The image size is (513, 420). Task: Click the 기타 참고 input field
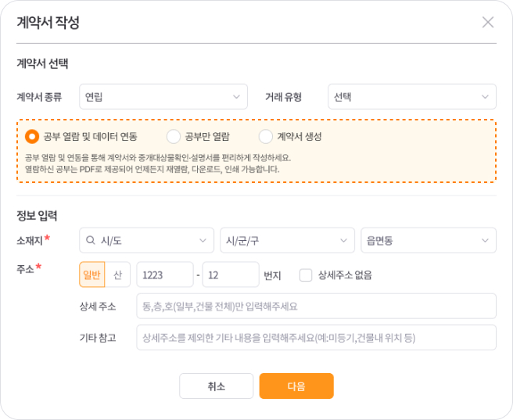click(x=317, y=338)
